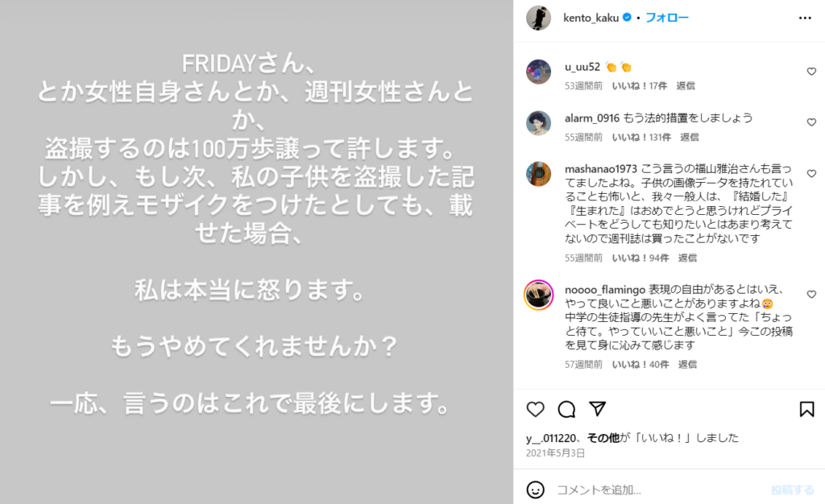This screenshot has width=825, height=504.
Task: Open kento_kaku profile avatar
Action: pos(538,18)
